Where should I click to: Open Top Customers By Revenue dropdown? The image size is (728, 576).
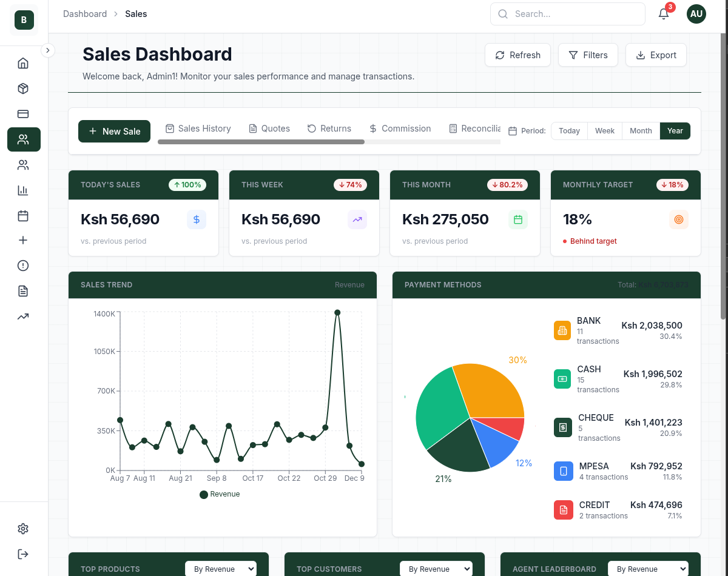click(x=436, y=569)
